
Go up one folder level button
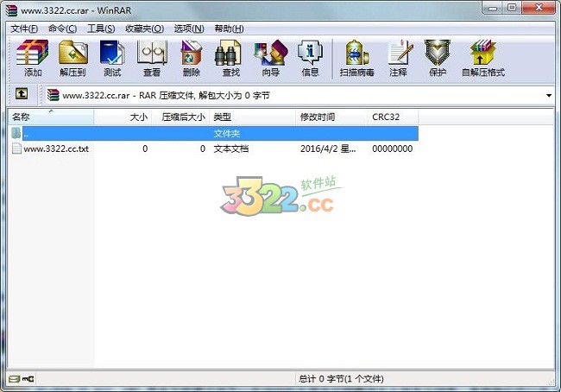22,94
